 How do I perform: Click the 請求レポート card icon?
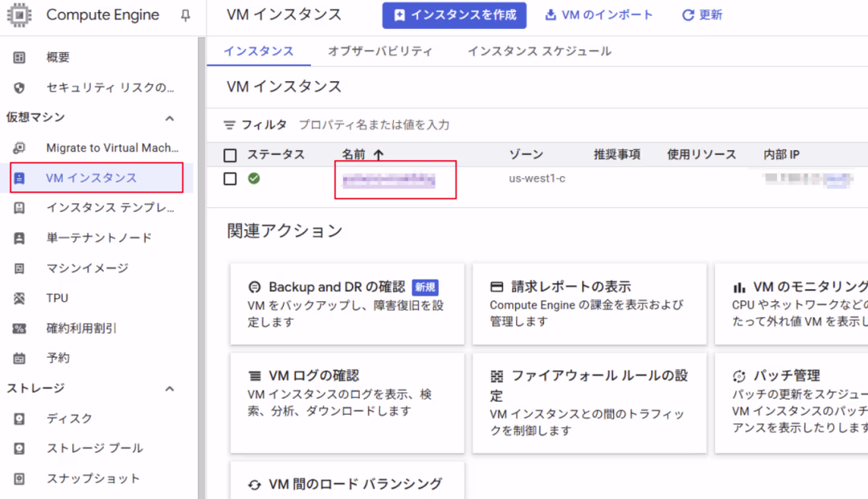[497, 287]
